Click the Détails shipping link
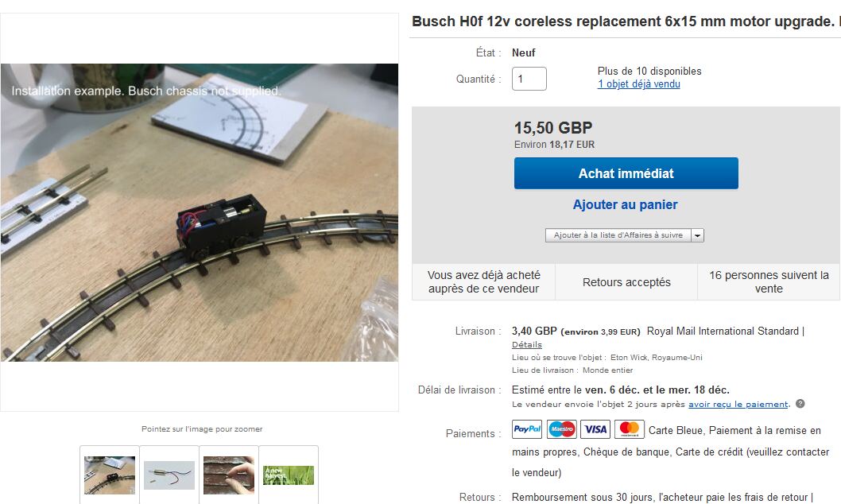The height and width of the screenshot is (504, 841). pyautogui.click(x=527, y=345)
